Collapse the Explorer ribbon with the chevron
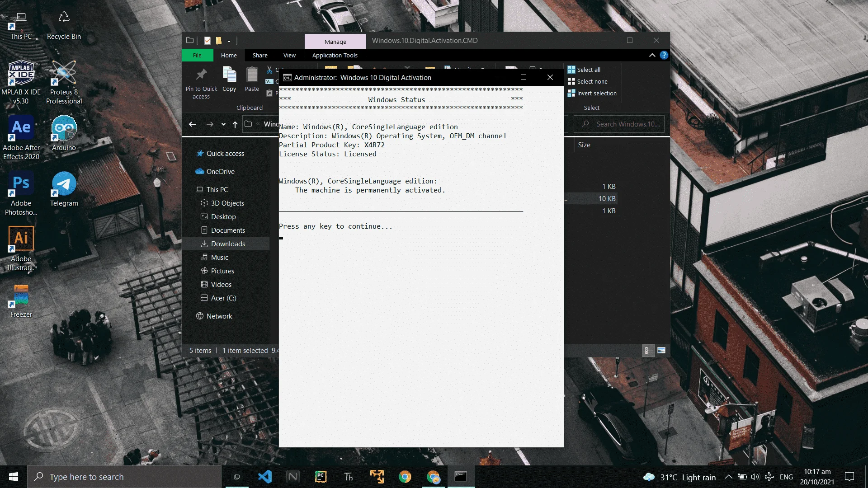 (x=652, y=55)
